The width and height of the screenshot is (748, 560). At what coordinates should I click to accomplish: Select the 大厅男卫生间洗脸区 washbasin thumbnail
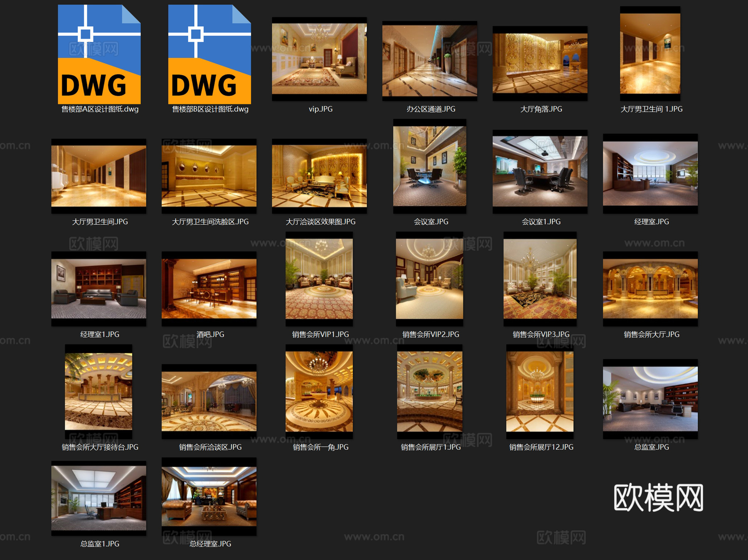pyautogui.click(x=209, y=176)
